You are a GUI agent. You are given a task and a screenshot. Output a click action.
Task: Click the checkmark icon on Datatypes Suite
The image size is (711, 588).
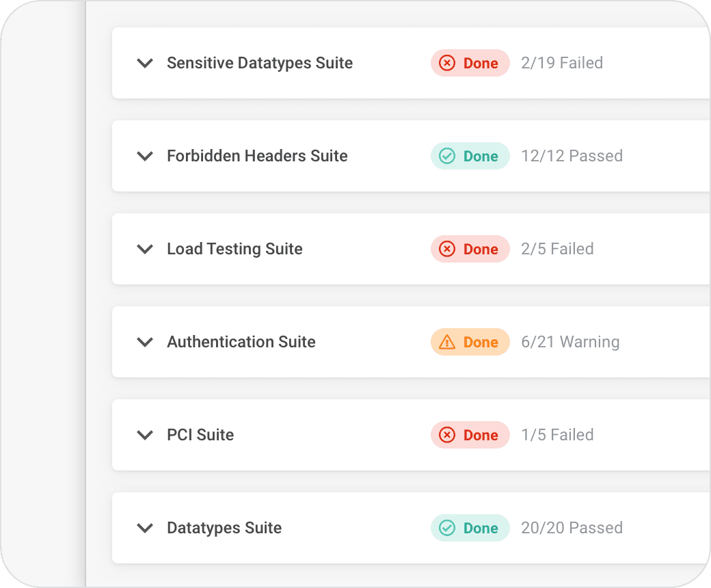[446, 528]
